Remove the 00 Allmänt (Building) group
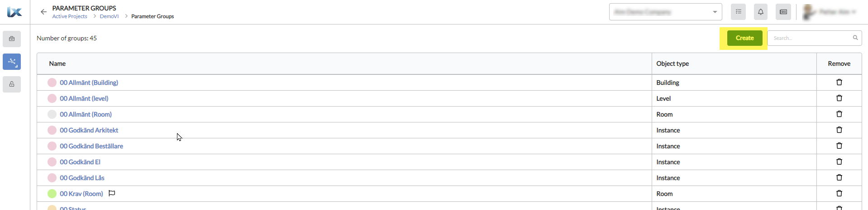This screenshot has width=868, height=210. click(839, 82)
